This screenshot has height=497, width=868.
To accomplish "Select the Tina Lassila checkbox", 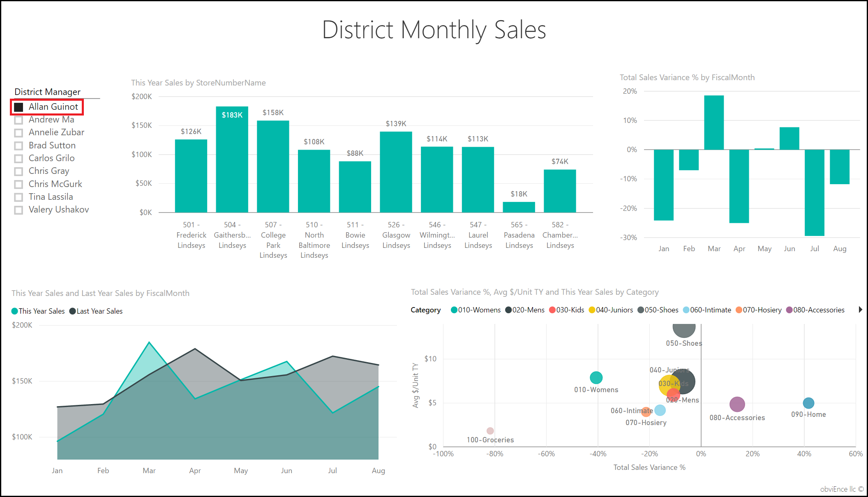I will (x=18, y=197).
